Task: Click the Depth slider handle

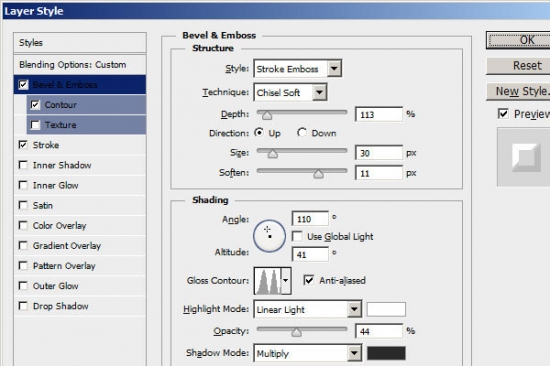Action: click(267, 115)
